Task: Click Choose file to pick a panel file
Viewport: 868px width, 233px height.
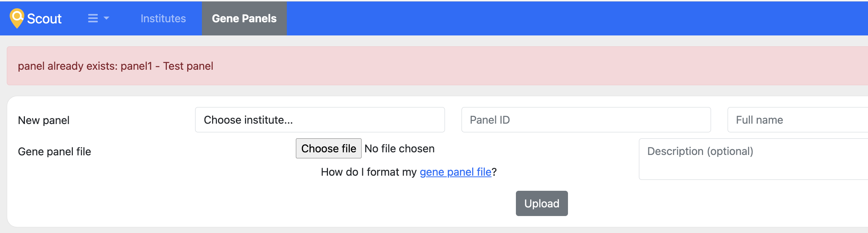Action: (328, 148)
